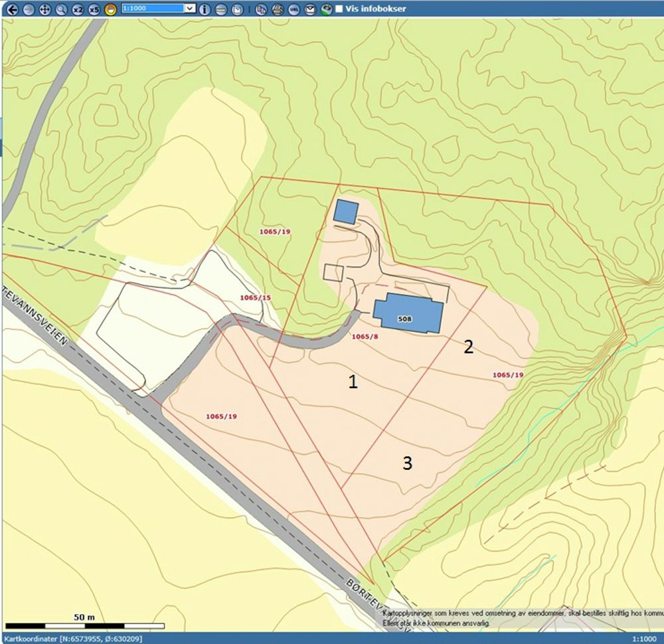This screenshot has height=644, width=664.
Task: Click the print map icon
Action: pos(278,9)
